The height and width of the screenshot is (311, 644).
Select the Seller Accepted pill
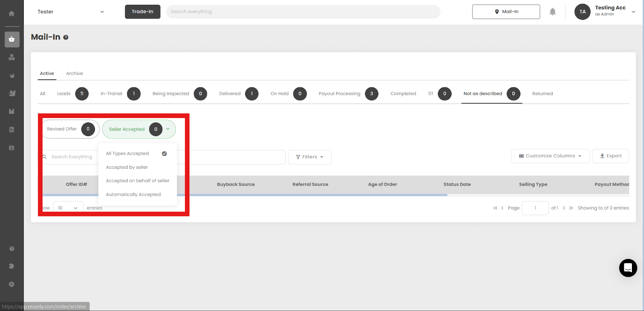[x=139, y=129]
